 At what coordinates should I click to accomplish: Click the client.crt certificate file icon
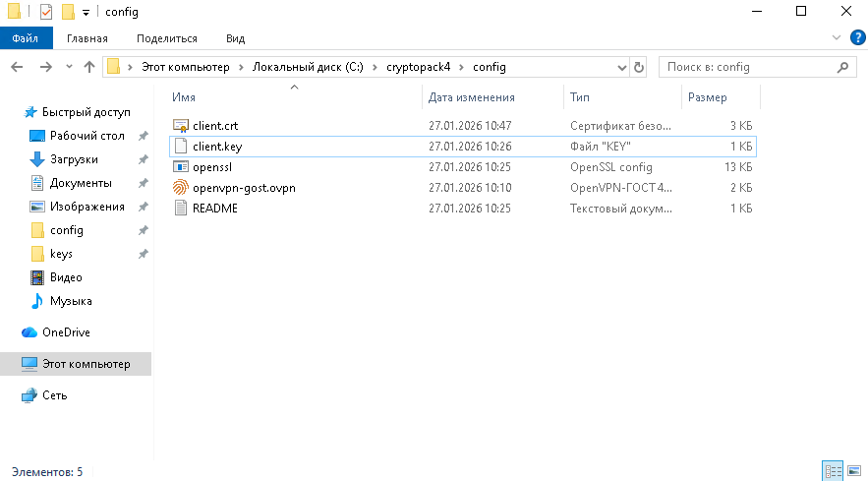pos(180,126)
